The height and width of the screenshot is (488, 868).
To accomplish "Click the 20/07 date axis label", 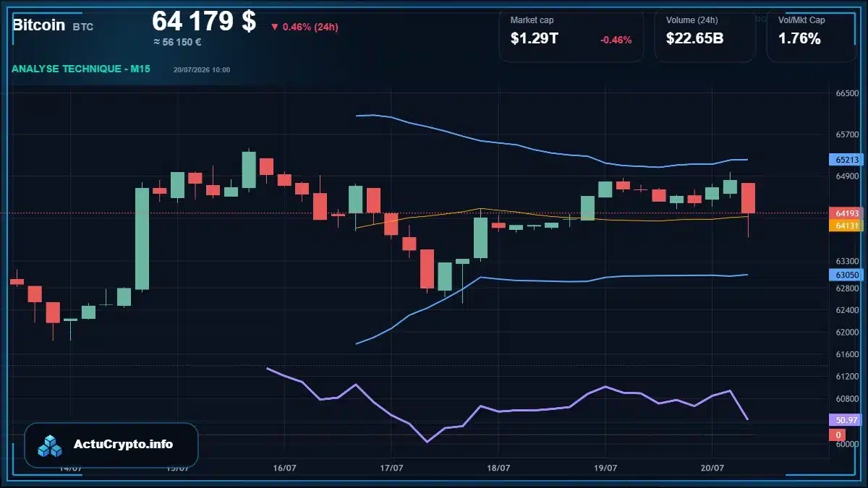I will [712, 468].
